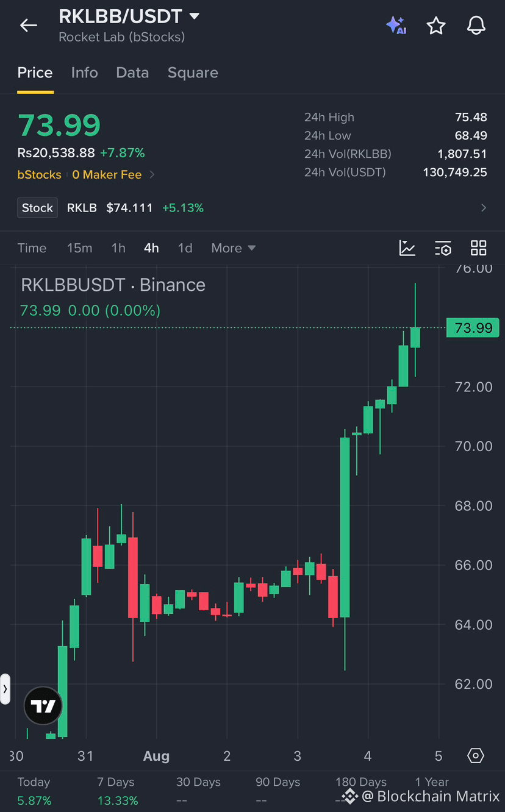Open chart settings hexagon icon
Screen dimensions: 505x812
[476, 756]
